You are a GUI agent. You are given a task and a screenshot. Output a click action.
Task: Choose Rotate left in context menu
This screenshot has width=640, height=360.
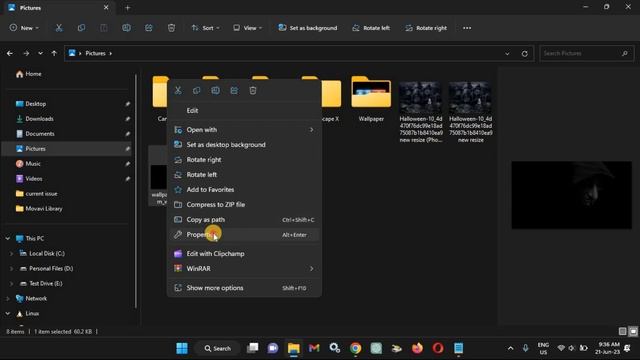click(x=244, y=175)
